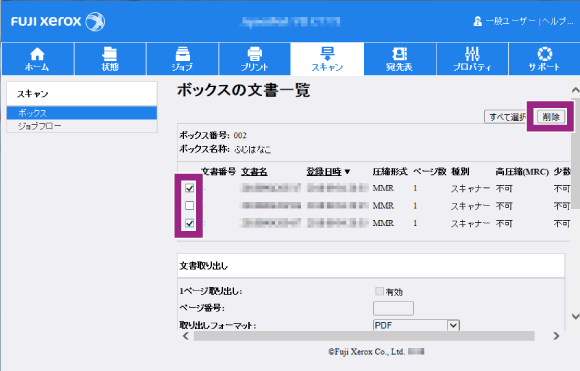Open the 状態 status tab
This screenshot has height=371, width=580.
pos(110,59)
